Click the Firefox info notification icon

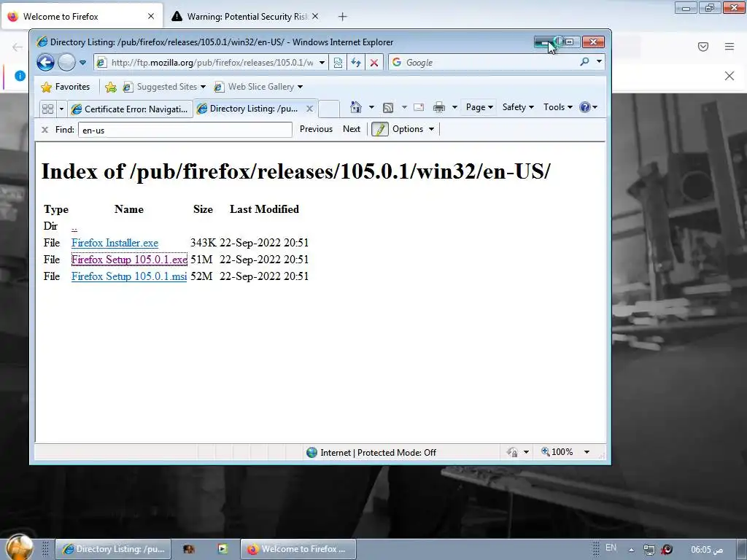(x=20, y=76)
